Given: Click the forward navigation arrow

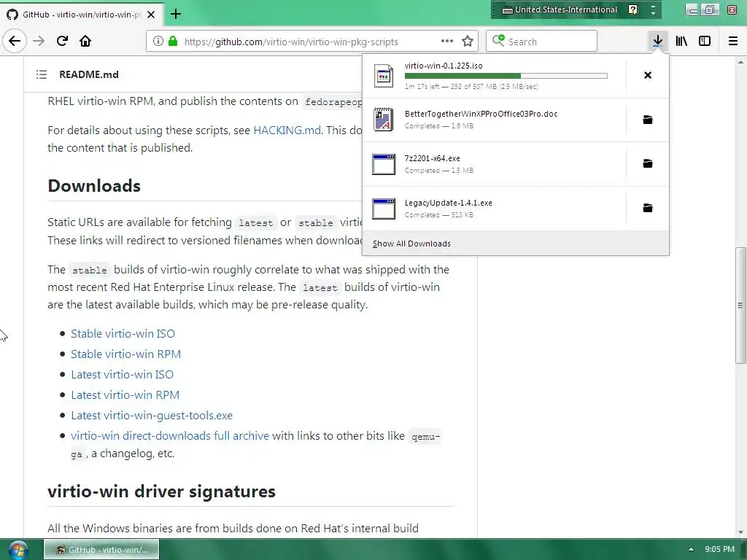Looking at the screenshot, I should pos(39,41).
